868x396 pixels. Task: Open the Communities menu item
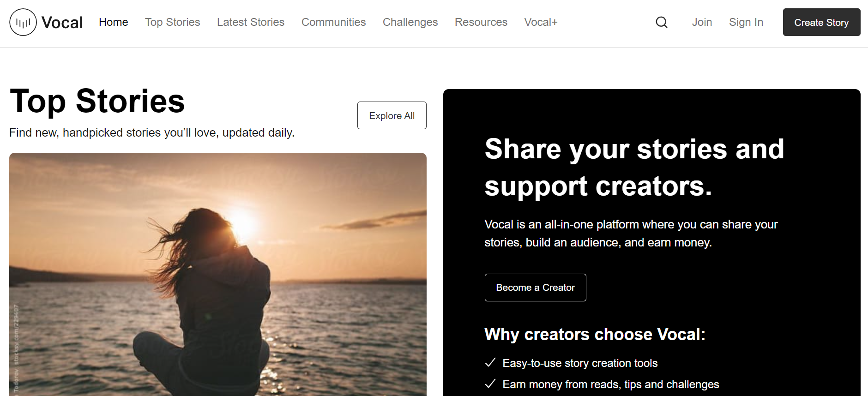tap(333, 22)
